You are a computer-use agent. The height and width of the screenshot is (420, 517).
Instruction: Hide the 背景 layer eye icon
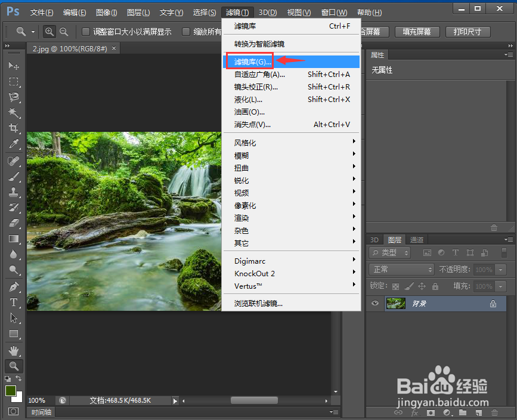(375, 303)
